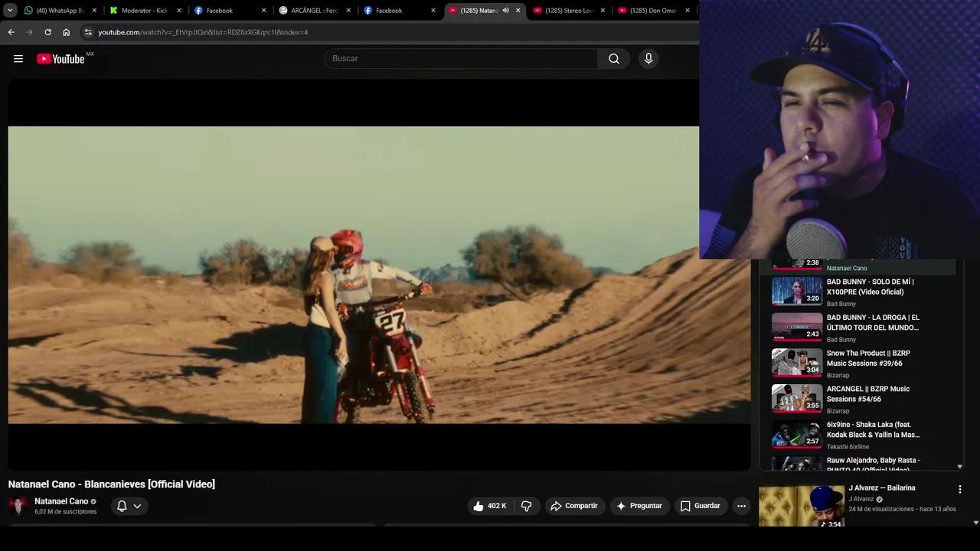Open 6ix9ine - Shaka Laka title
Viewport: 980px width, 551px height.
pyautogui.click(x=874, y=429)
